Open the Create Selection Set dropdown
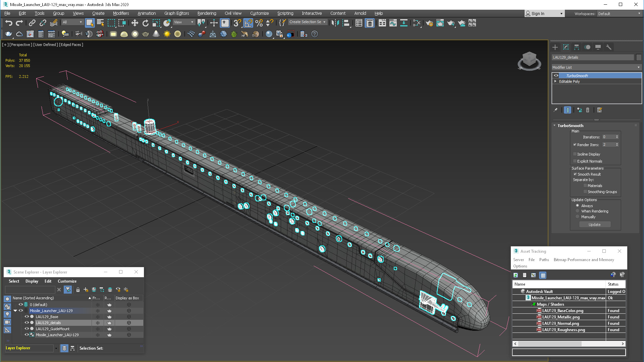 click(308, 22)
